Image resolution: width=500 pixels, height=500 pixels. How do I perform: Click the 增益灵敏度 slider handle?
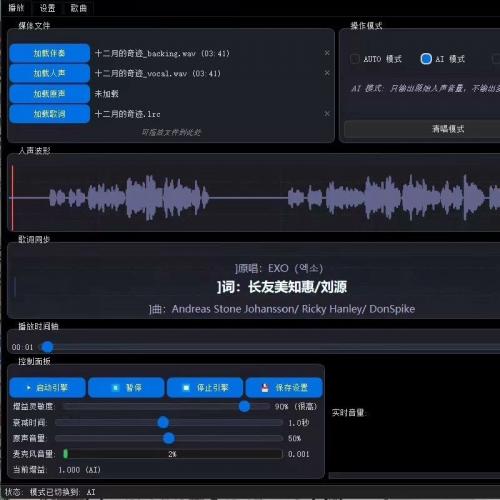pos(244,406)
